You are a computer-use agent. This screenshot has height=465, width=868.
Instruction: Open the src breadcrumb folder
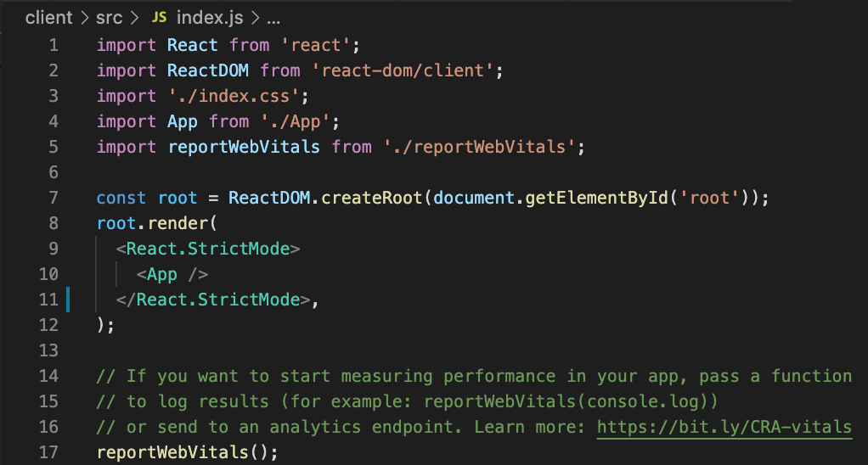[x=109, y=18]
